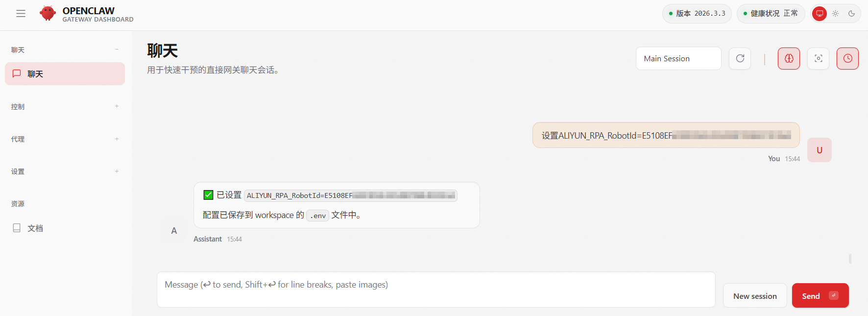Click the OpenClaw red mascot logo

click(x=48, y=13)
